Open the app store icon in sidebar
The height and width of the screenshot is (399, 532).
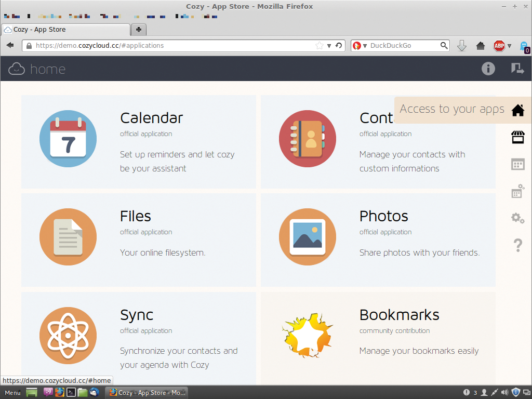517,137
